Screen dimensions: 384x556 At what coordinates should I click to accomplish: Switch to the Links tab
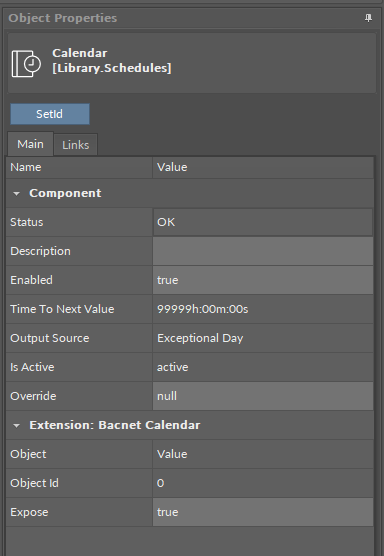[76, 145]
